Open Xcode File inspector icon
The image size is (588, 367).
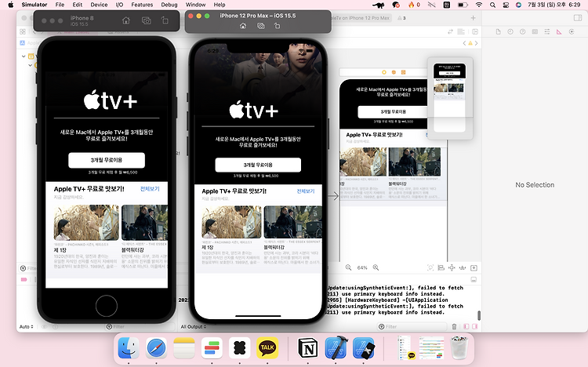tap(498, 32)
